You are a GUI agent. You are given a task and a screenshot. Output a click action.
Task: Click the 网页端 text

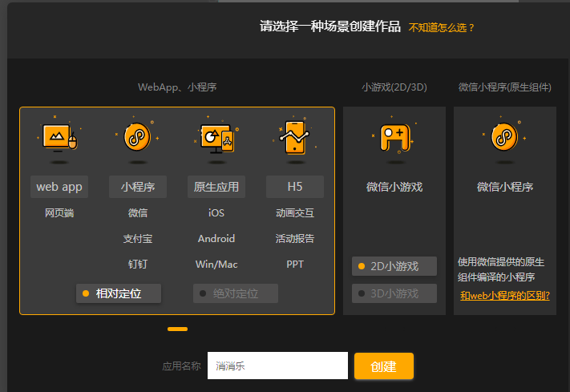point(59,212)
